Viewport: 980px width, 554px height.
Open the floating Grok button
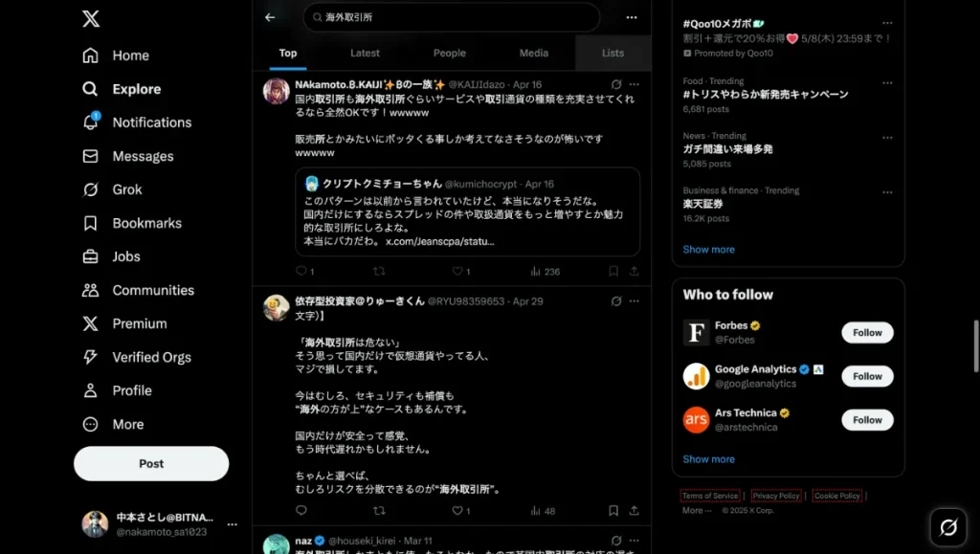tap(948, 527)
